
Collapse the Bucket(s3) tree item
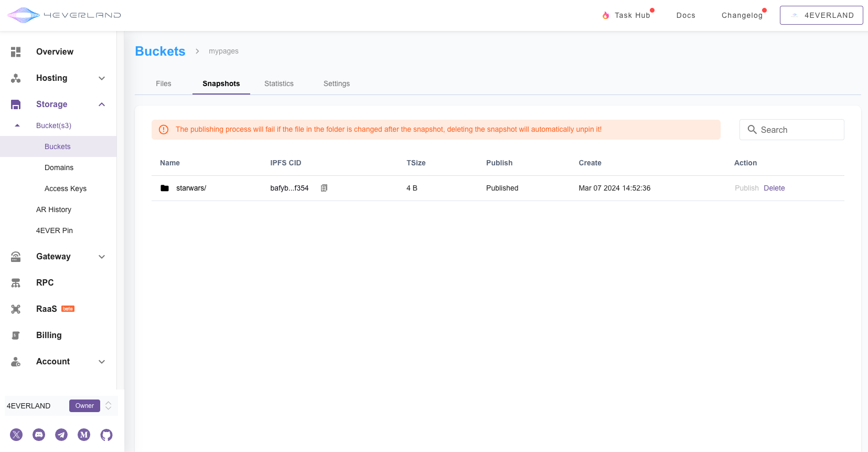click(17, 125)
